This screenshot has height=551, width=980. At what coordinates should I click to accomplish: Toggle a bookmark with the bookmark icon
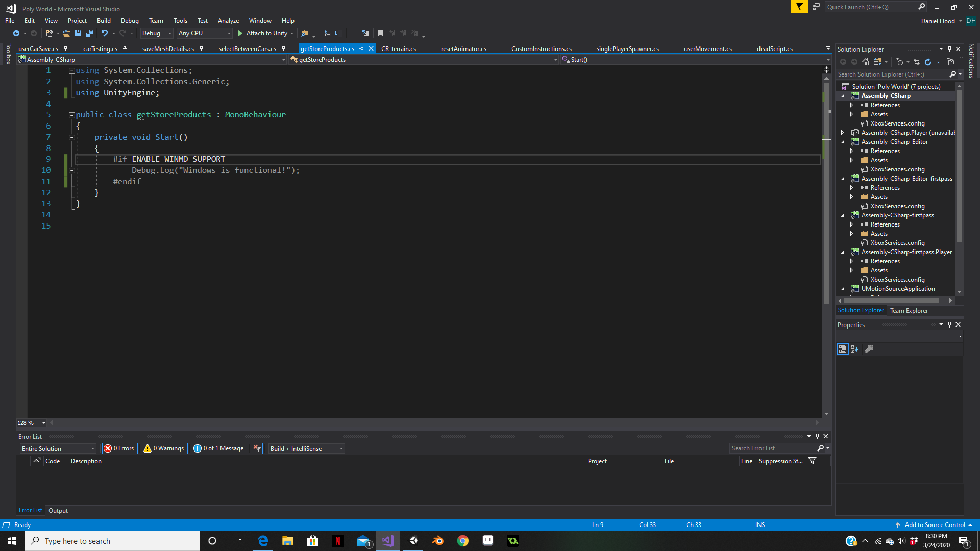tap(380, 33)
